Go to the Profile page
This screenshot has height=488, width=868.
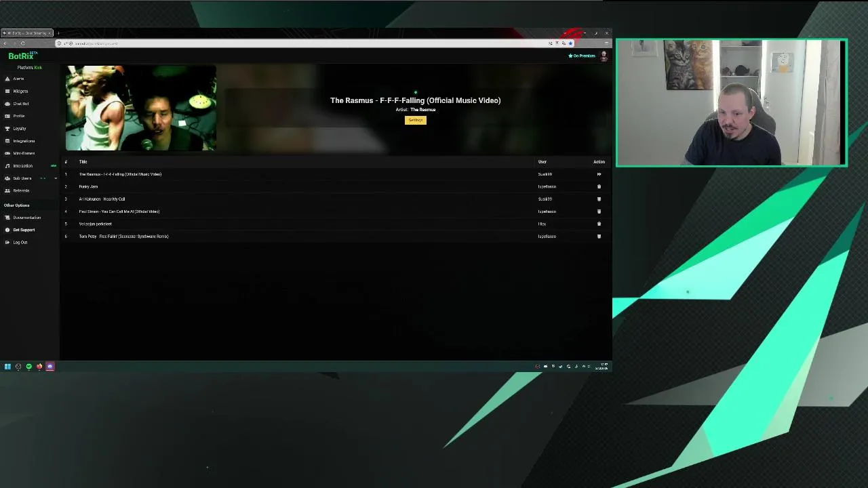point(18,116)
